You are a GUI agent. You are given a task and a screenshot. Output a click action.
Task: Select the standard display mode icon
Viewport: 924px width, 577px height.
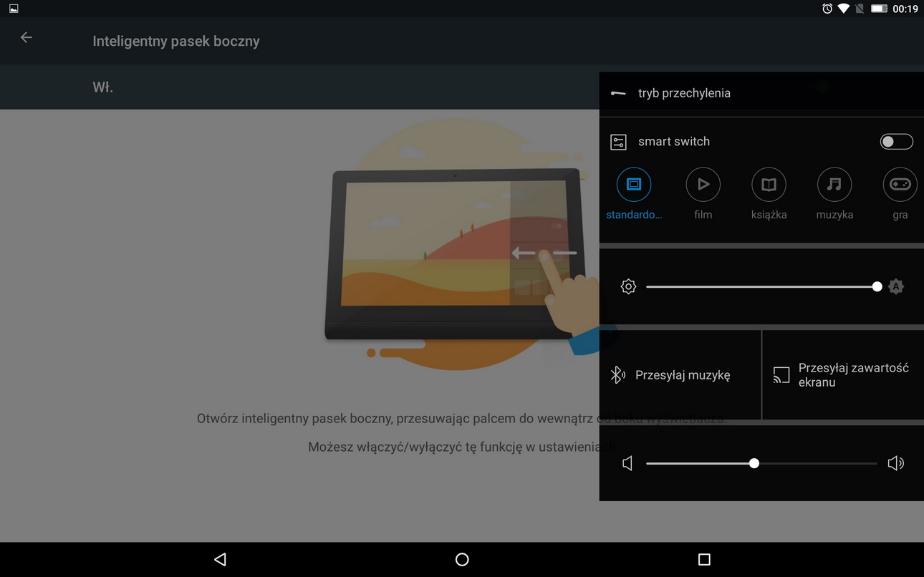click(x=633, y=185)
